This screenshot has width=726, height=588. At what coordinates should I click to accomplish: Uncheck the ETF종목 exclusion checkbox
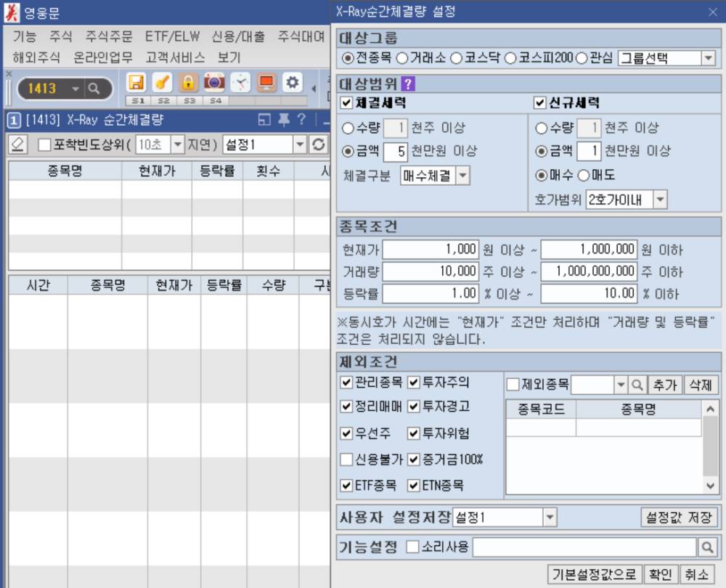(348, 486)
